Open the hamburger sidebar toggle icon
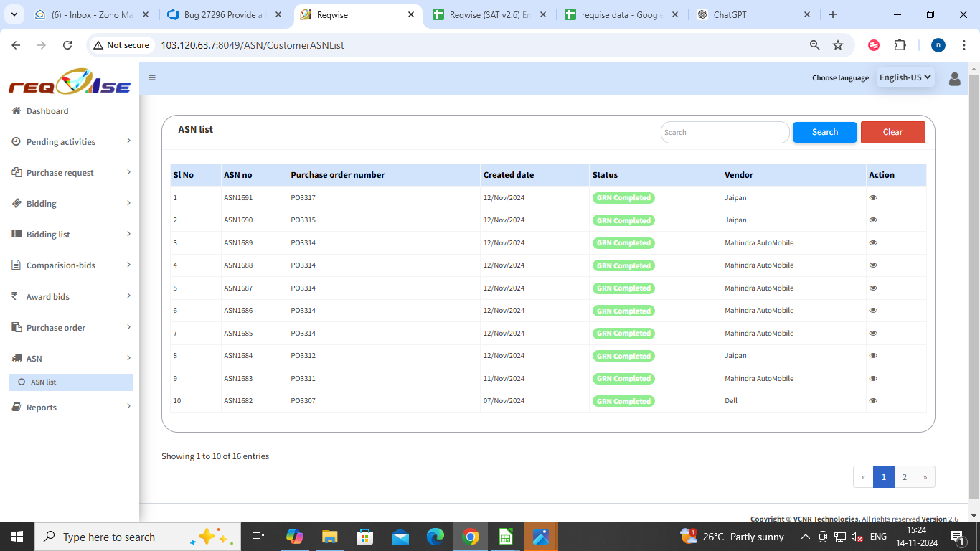The image size is (980, 551). point(152,77)
